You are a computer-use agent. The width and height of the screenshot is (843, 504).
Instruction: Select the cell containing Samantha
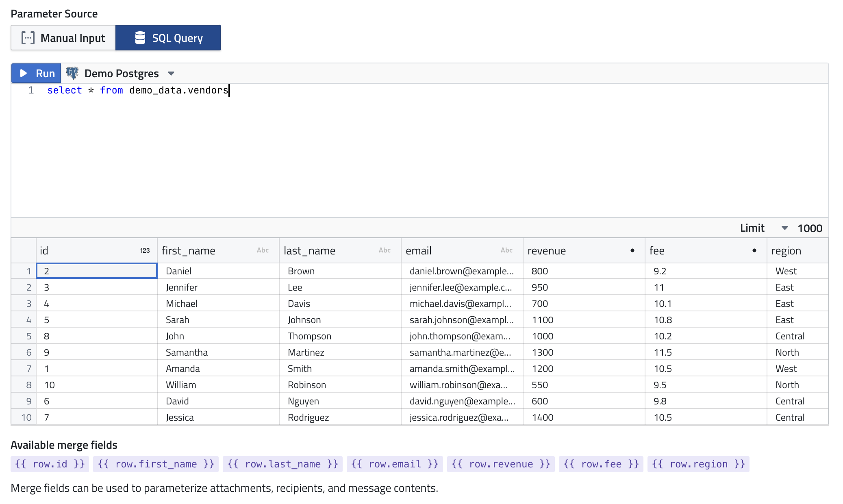(187, 352)
